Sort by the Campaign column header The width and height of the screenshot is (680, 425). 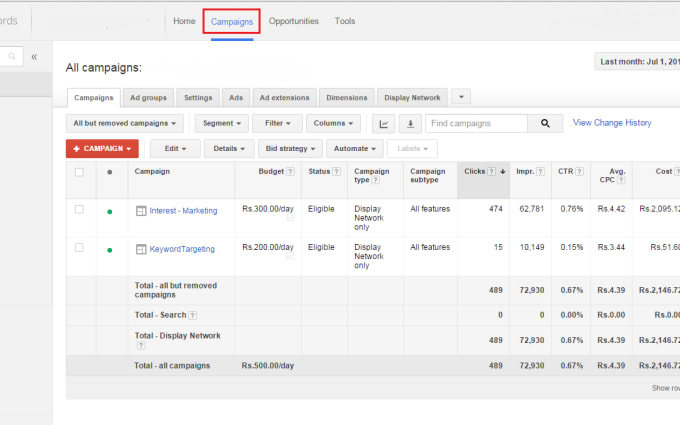click(x=152, y=171)
